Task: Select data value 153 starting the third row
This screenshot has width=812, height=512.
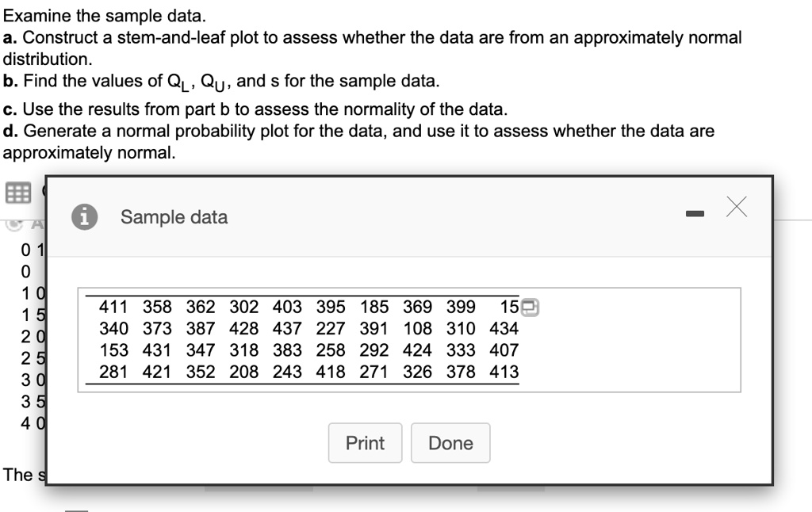Action: [x=113, y=350]
